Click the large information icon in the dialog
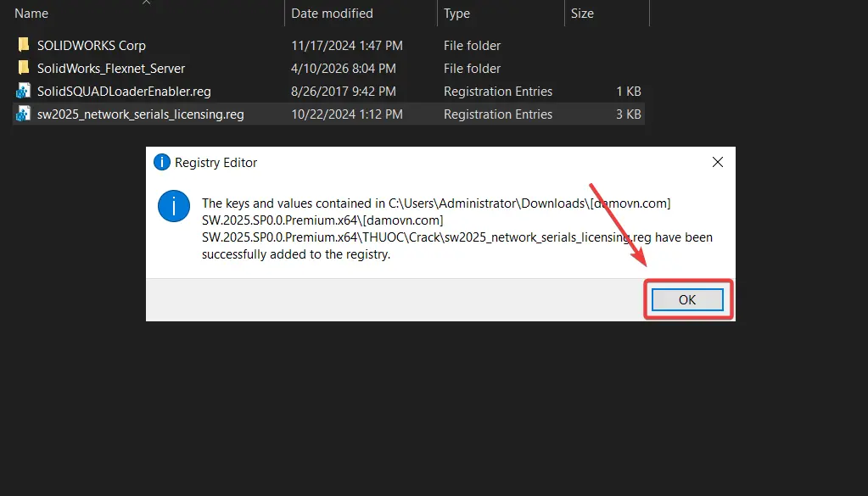Screen dimensions: 868x496 tap(174, 206)
